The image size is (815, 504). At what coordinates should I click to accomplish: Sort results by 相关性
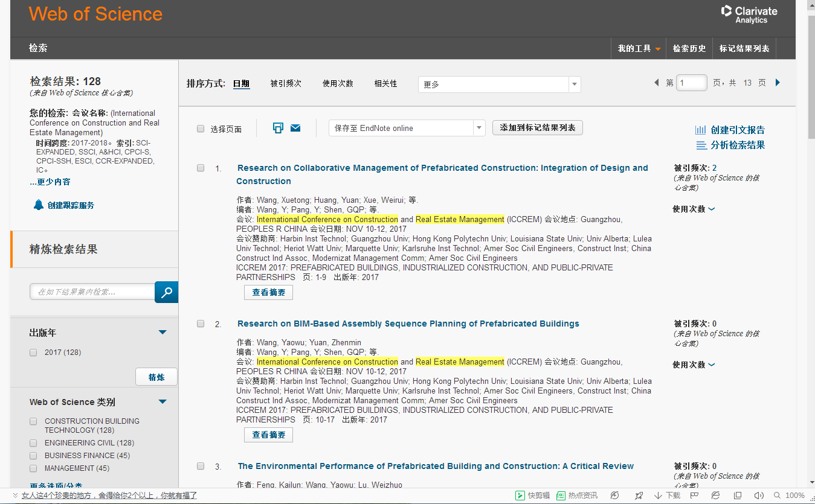tap(385, 84)
